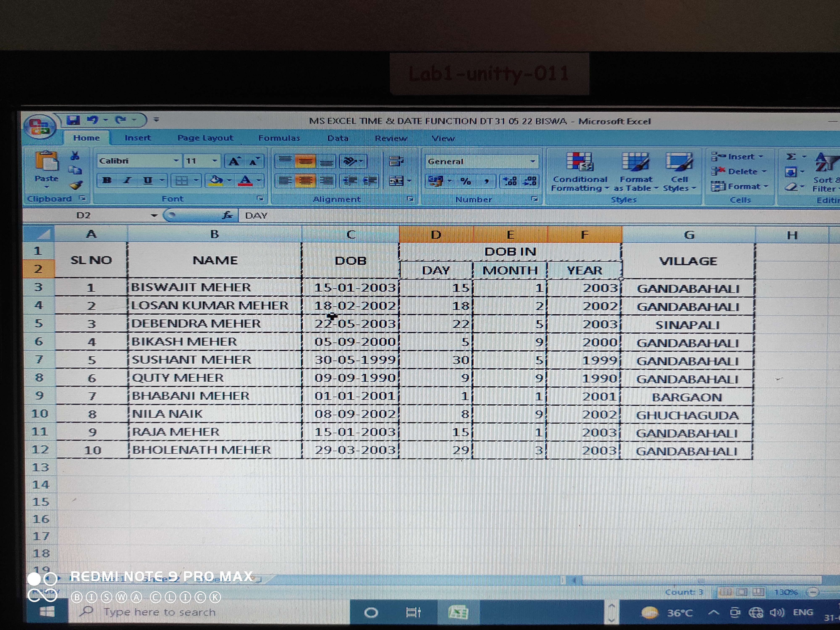Toggle center horizontal alignment
Viewport: 840px width, 630px height.
[306, 180]
